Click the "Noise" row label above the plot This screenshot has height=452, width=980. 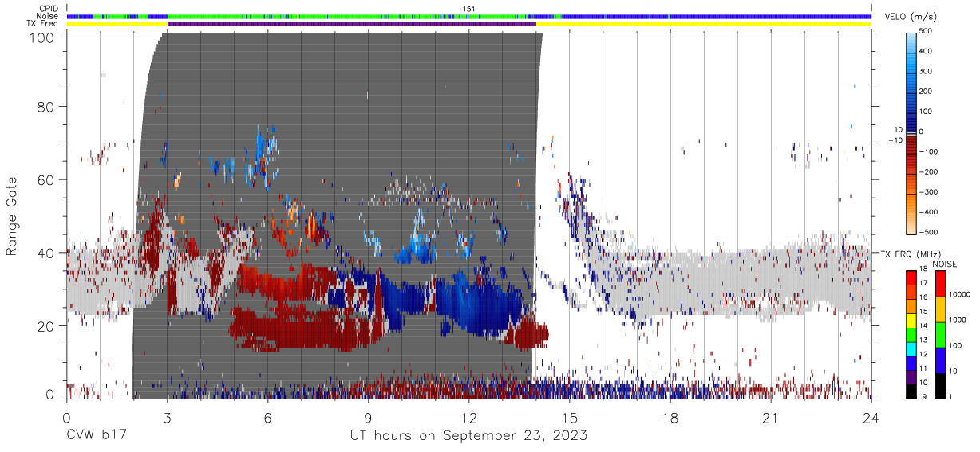pos(47,16)
